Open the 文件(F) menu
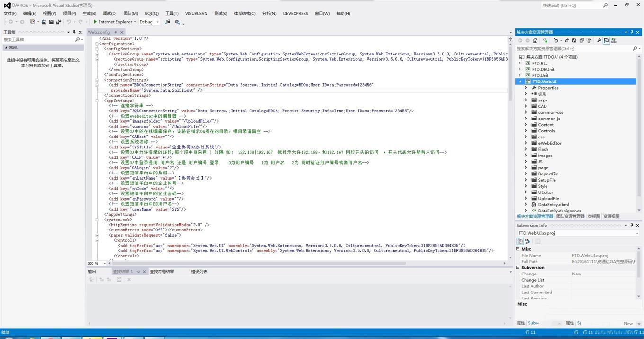 [x=10, y=13]
